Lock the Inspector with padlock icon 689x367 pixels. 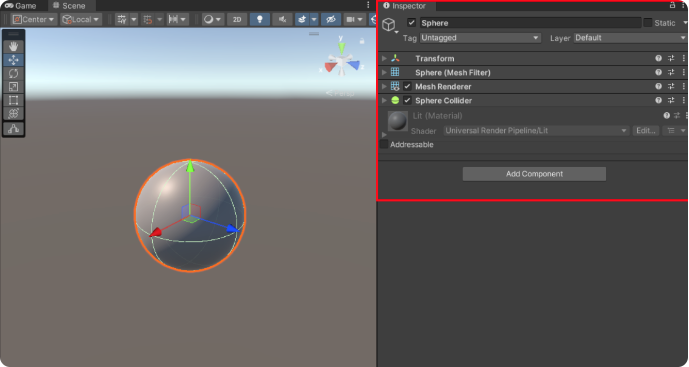672,5
